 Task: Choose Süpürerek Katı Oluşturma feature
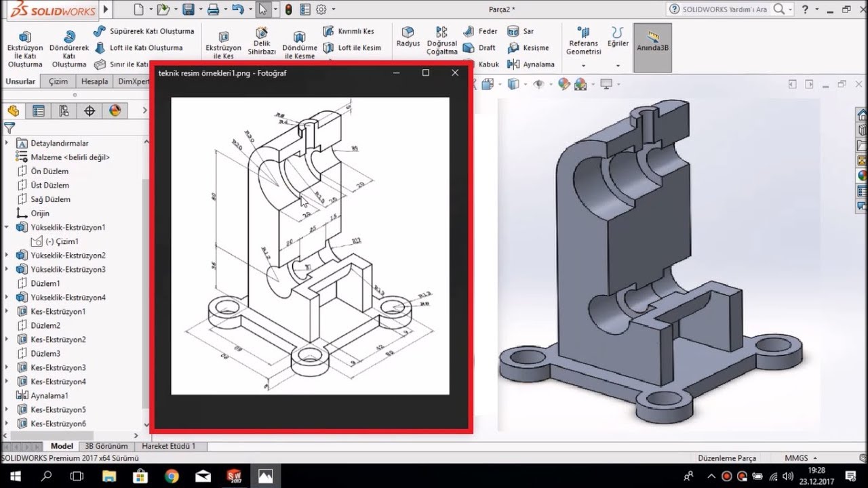pos(144,31)
